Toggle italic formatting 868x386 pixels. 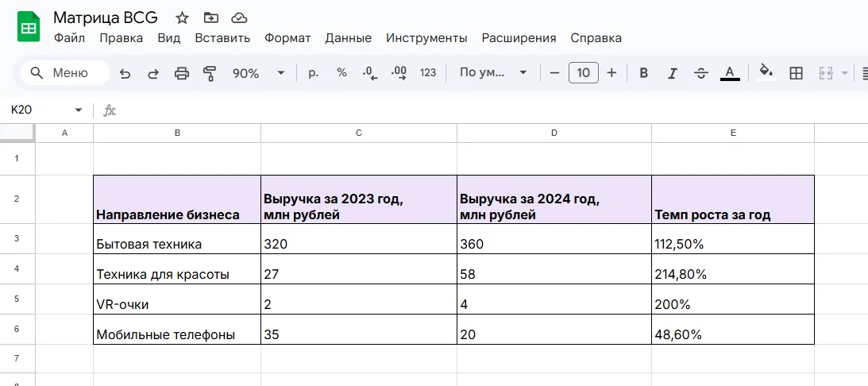(672, 73)
